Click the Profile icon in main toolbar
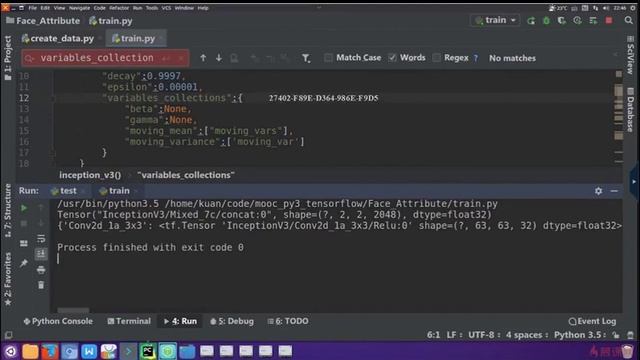 coord(577,20)
